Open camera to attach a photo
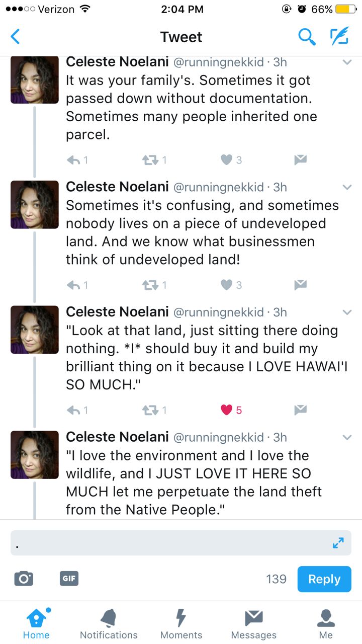This screenshot has height=644, width=362. pos(24,579)
